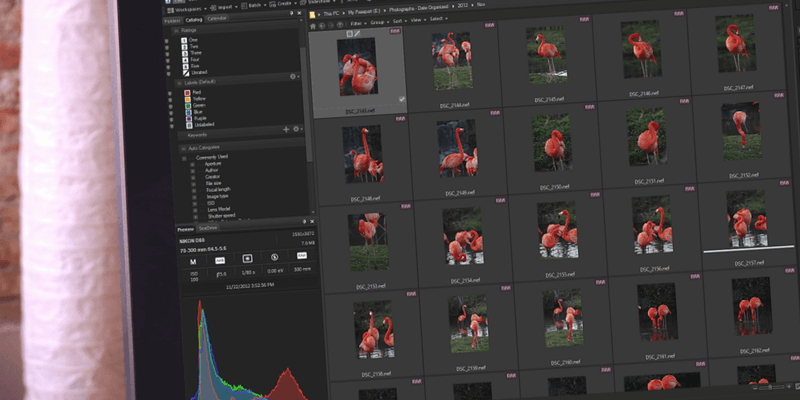Expand the Aperture category node

click(x=192, y=165)
